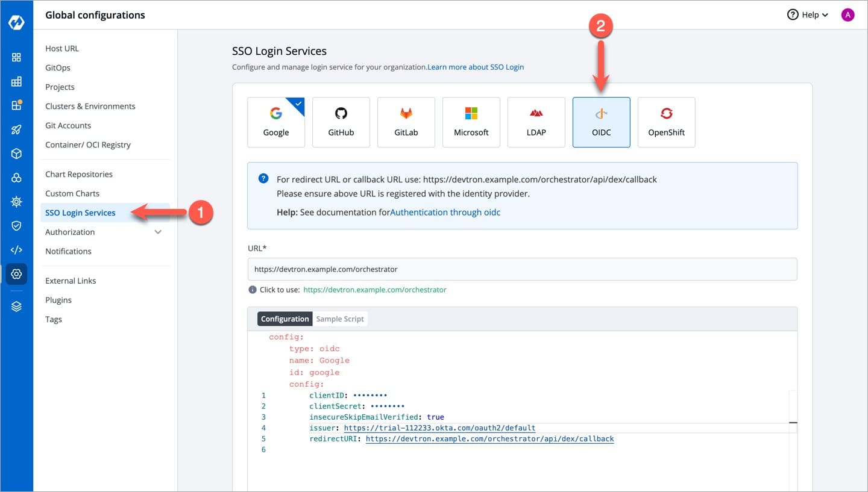Click the Devtron logo in sidebar
The width and height of the screenshot is (868, 492).
pyautogui.click(x=16, y=22)
